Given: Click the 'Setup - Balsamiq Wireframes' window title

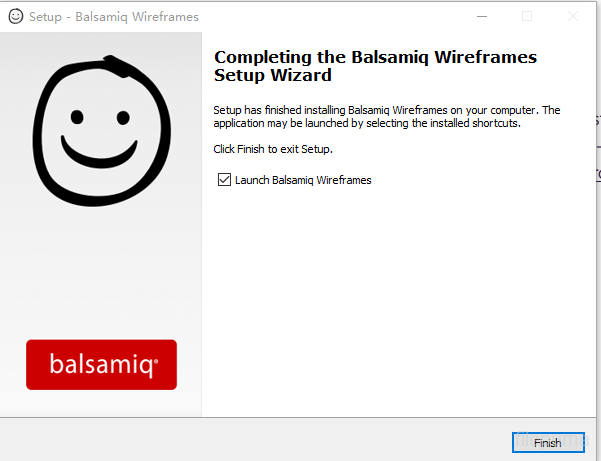Looking at the screenshot, I should click(x=114, y=17).
